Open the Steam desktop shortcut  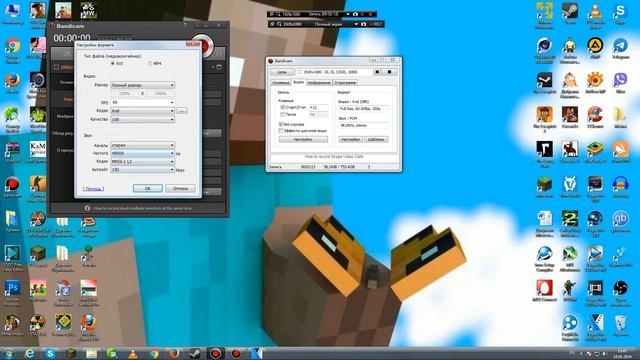point(570,12)
